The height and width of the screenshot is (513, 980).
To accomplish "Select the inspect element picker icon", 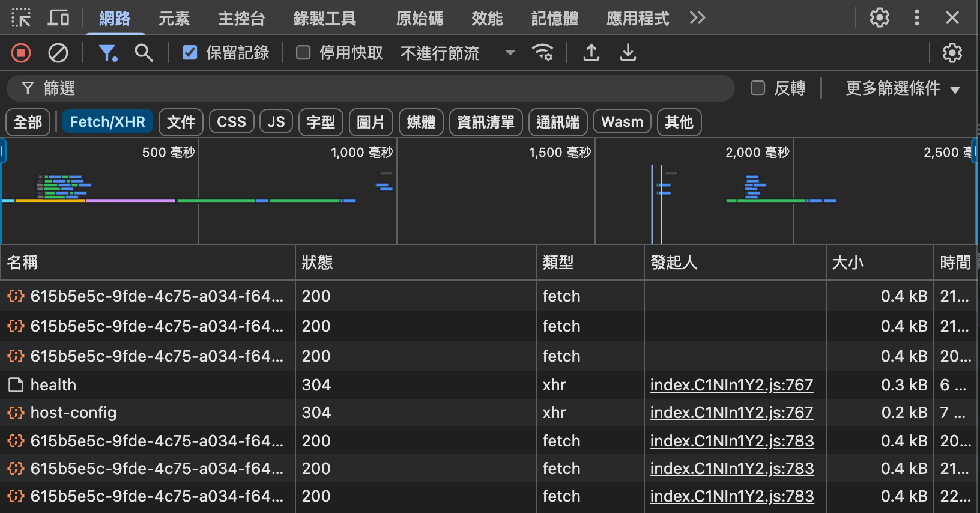I will click(x=21, y=18).
